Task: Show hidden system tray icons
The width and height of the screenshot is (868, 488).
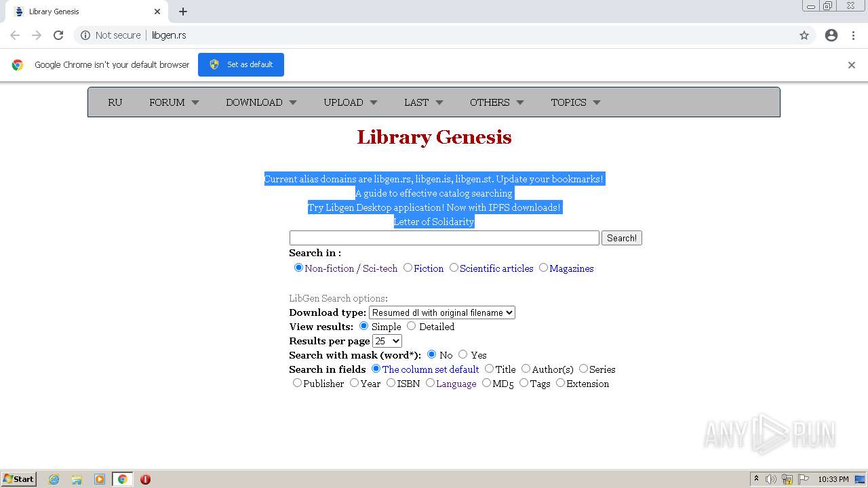Action: coord(756,479)
